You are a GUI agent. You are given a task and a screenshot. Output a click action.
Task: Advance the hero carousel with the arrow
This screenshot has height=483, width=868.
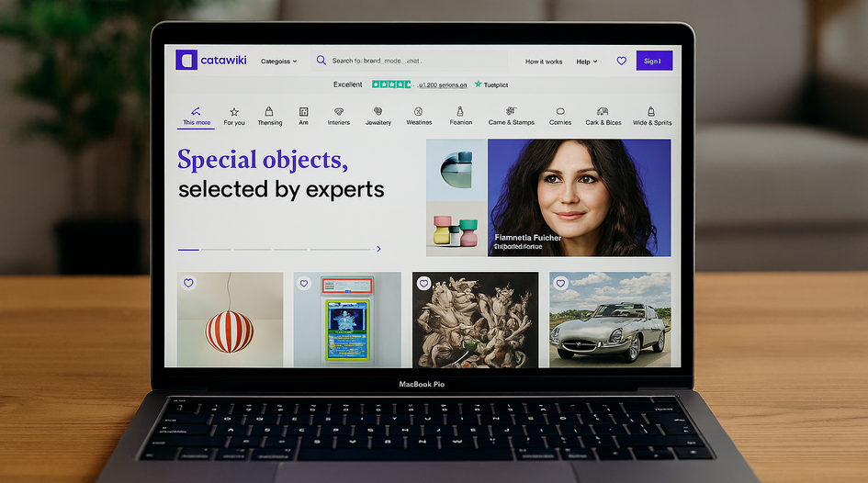click(x=378, y=249)
